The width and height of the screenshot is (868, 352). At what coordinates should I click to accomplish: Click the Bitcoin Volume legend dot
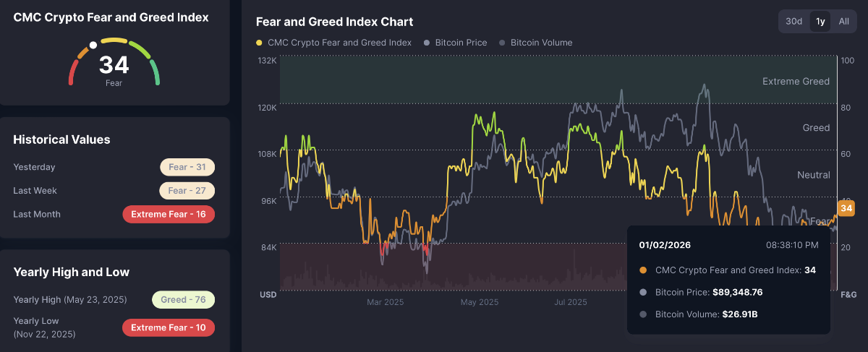(503, 43)
